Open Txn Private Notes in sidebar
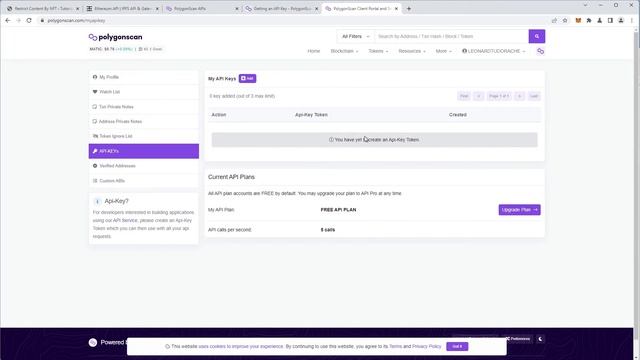640x360 pixels. [x=144, y=107]
